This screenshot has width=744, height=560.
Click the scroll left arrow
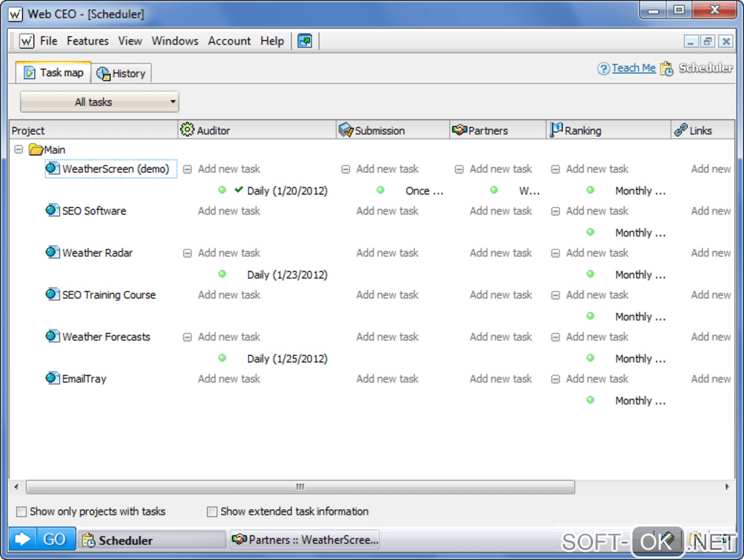[x=17, y=487]
